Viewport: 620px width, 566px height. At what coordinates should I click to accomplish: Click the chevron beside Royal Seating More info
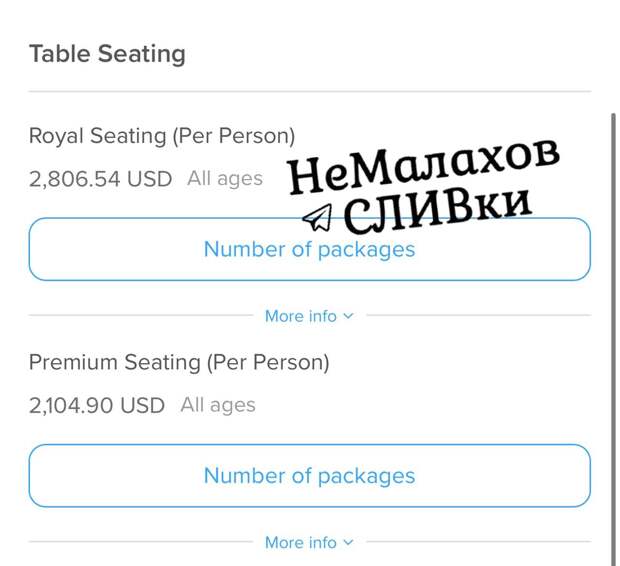[348, 316]
